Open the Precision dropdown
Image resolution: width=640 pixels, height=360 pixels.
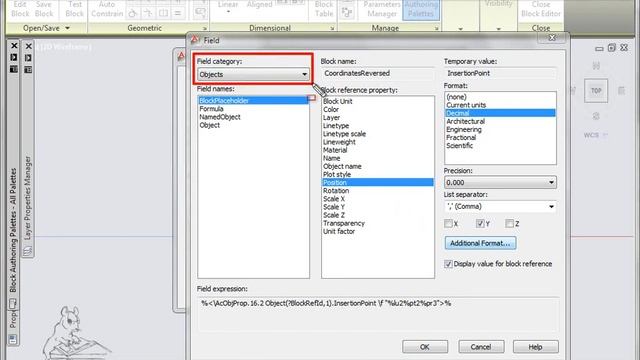500,182
